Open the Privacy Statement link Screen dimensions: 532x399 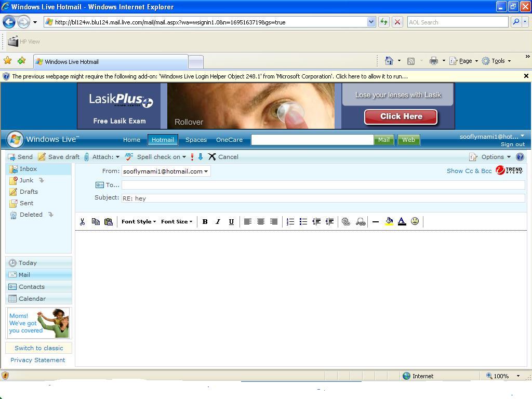pyautogui.click(x=37, y=360)
